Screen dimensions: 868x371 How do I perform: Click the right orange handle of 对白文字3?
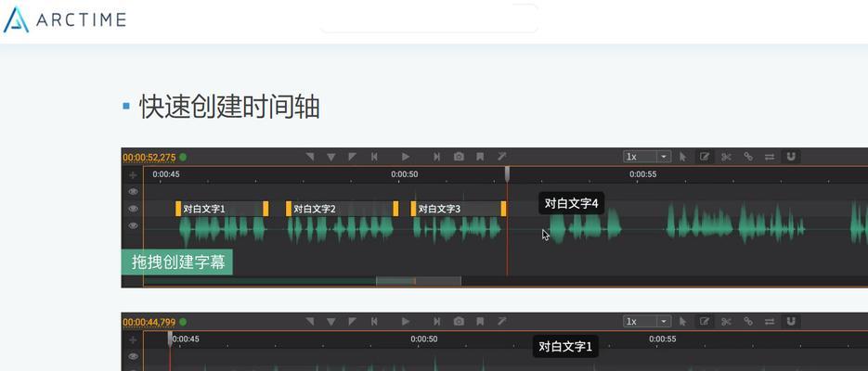pos(503,209)
